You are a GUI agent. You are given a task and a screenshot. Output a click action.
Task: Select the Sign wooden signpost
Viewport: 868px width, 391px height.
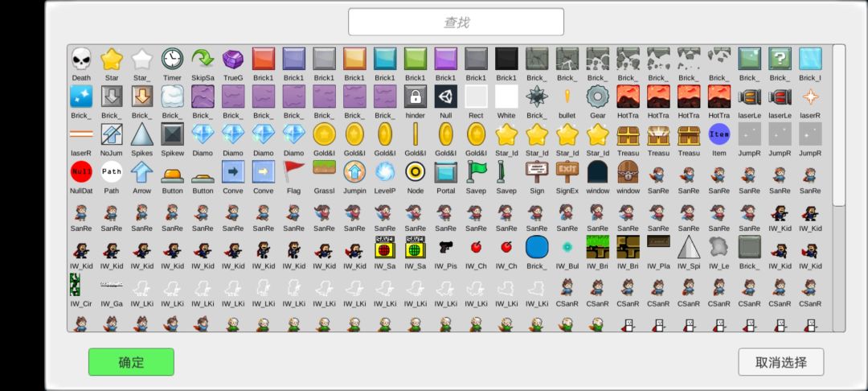(x=536, y=171)
